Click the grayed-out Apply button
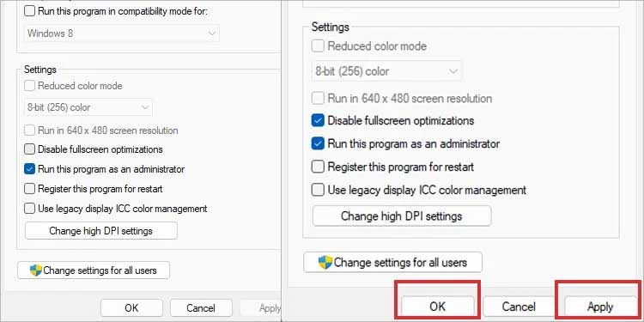Image resolution: width=644 pixels, height=322 pixels. point(260,308)
